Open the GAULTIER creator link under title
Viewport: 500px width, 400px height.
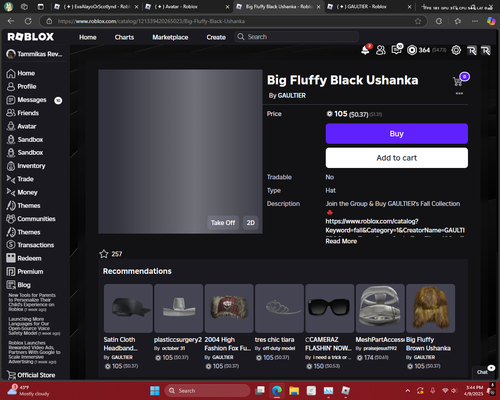(x=292, y=96)
